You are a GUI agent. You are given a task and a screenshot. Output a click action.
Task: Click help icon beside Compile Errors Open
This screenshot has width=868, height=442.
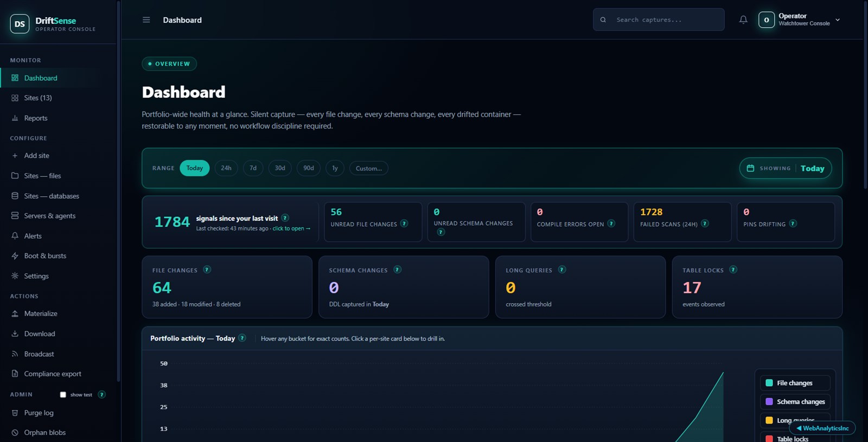pyautogui.click(x=611, y=223)
